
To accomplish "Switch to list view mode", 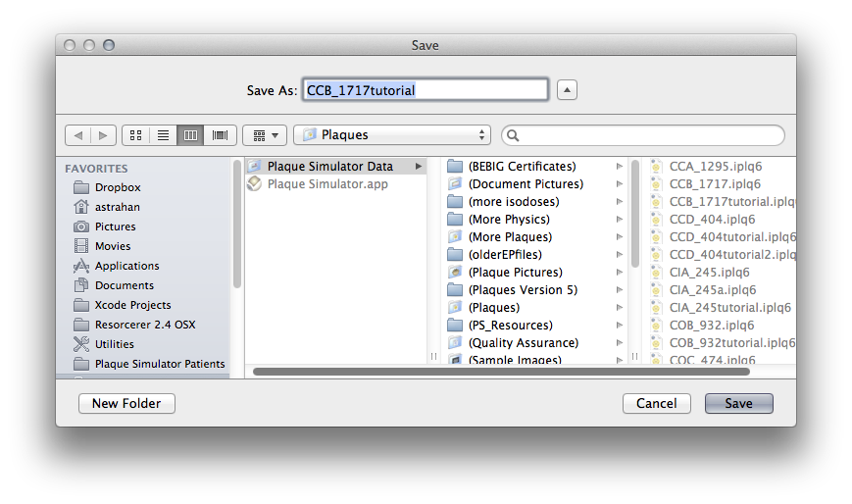I will coord(164,135).
